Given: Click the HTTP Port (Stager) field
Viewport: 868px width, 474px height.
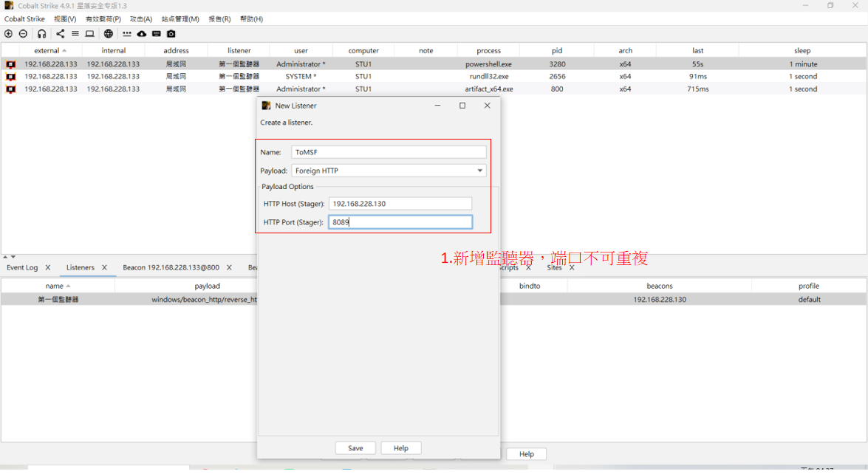Looking at the screenshot, I should (400, 222).
